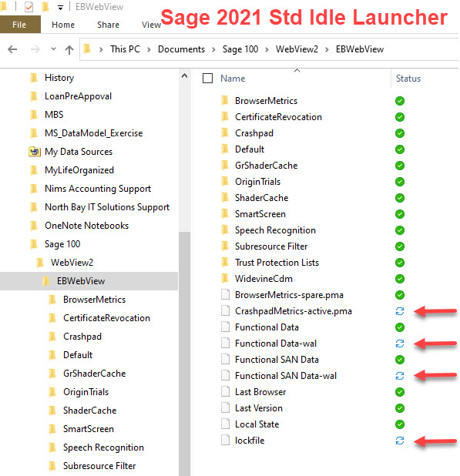Screen dimensions: 460x476
Task: Click the lockfile file icon
Action: tap(225, 440)
